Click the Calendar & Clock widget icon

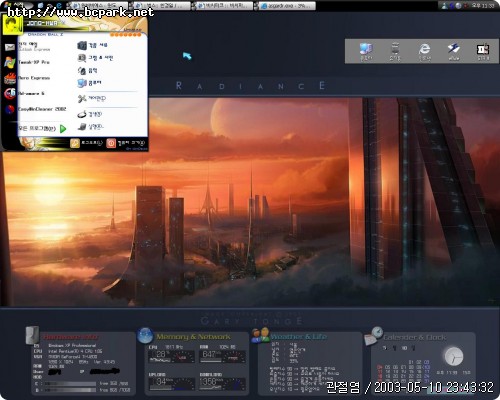pyautogui.click(x=373, y=336)
